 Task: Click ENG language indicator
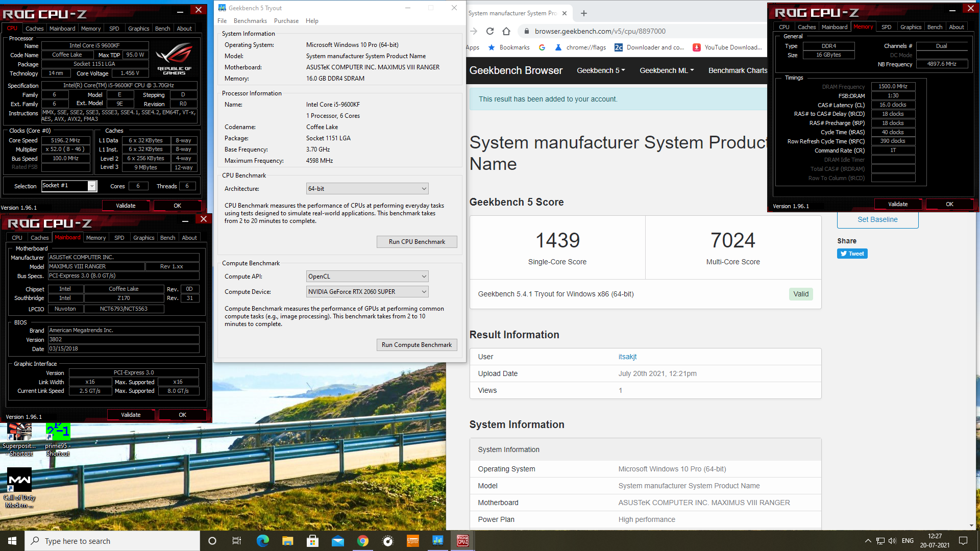[908, 541]
